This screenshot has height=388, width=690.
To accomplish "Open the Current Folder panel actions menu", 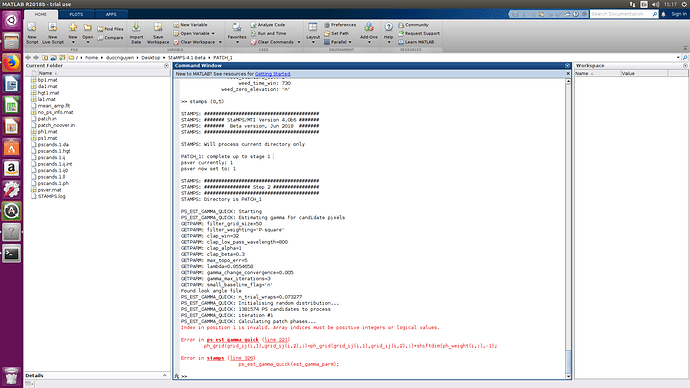I will point(166,66).
